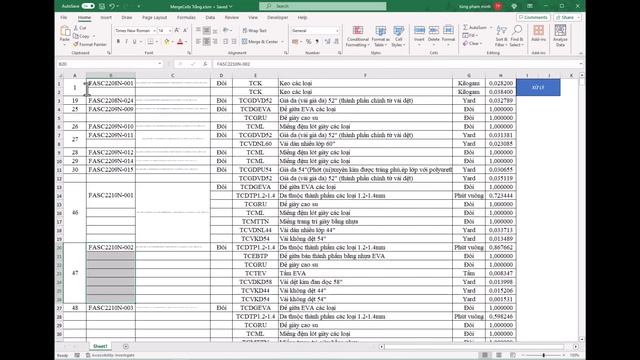This screenshot has height=360, width=640.
Task: Open the Fill Color dropdown arrow
Action: 173,42
